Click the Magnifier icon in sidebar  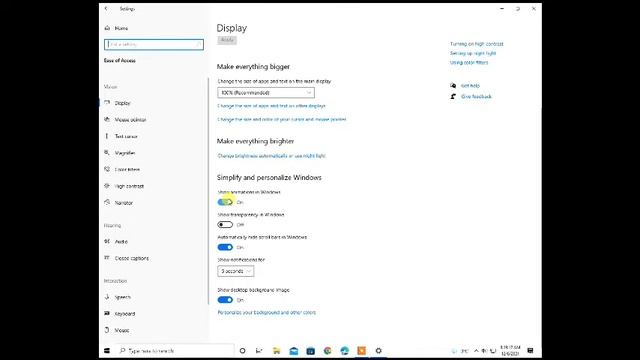[x=107, y=152]
